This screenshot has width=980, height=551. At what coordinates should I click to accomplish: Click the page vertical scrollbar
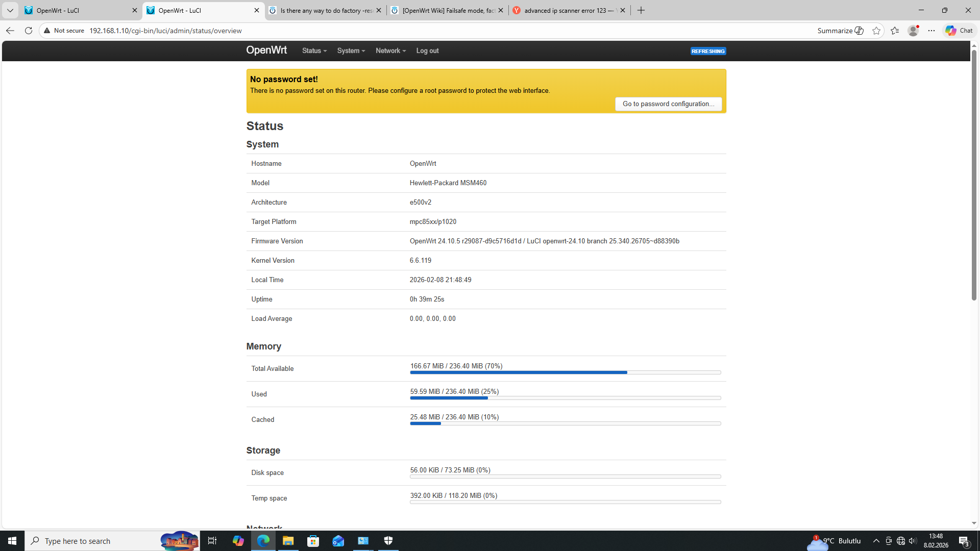(x=974, y=175)
